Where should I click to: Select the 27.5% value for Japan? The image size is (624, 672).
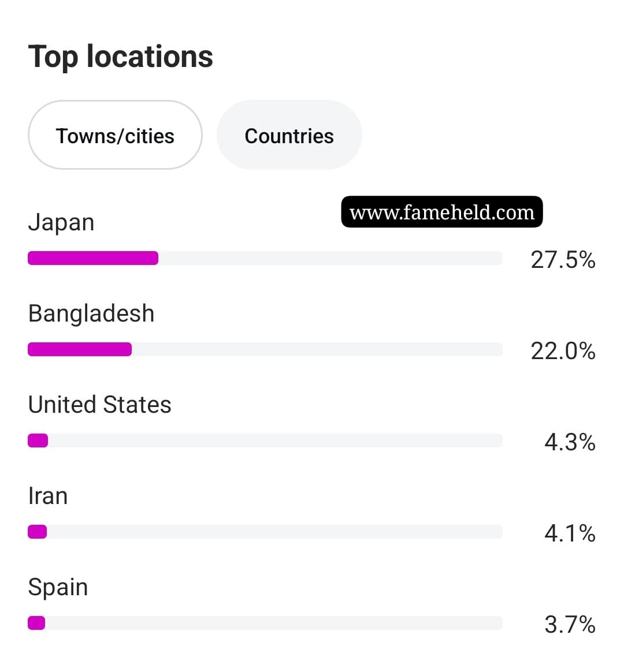[563, 260]
